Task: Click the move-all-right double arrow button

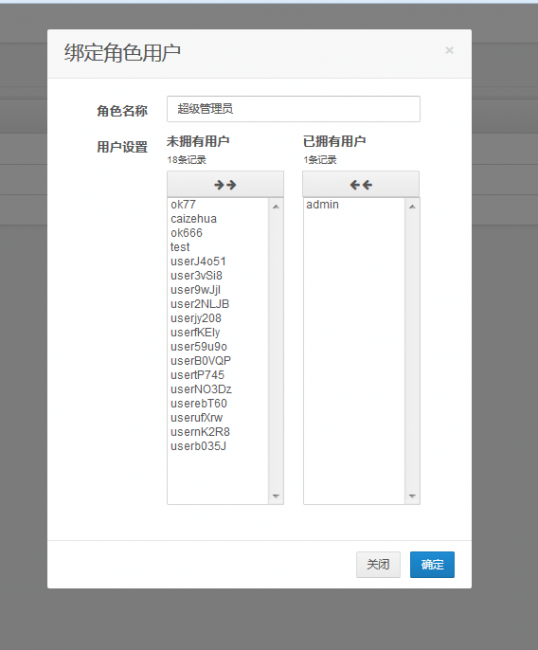Action: pyautogui.click(x=225, y=184)
